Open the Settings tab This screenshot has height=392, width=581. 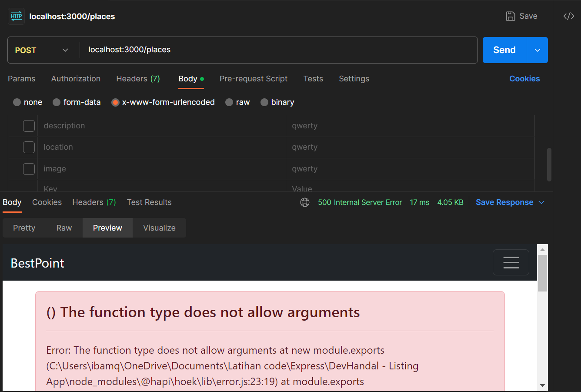click(x=354, y=79)
